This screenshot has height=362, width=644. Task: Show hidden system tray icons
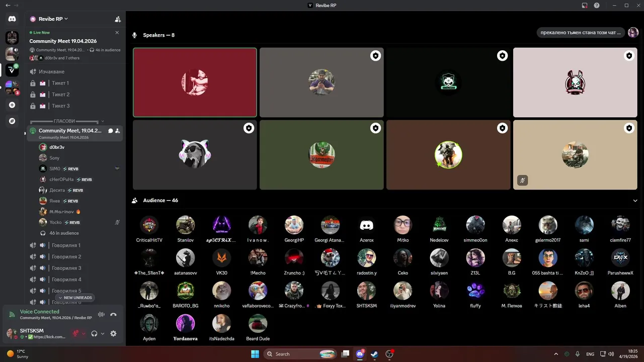pos(556,354)
